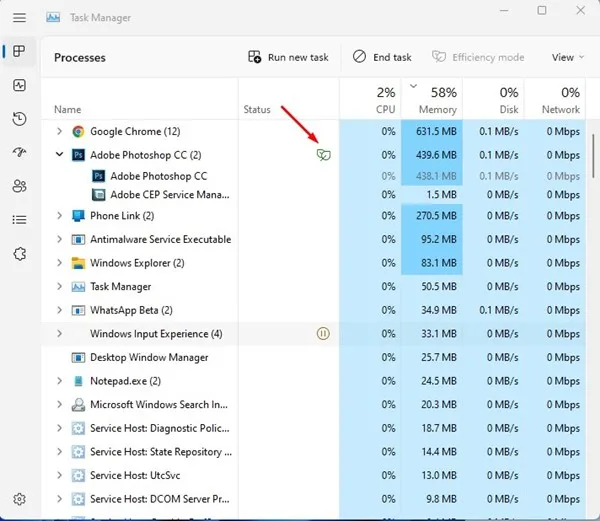
Task: Sort by the Disk column header
Action: pos(493,99)
